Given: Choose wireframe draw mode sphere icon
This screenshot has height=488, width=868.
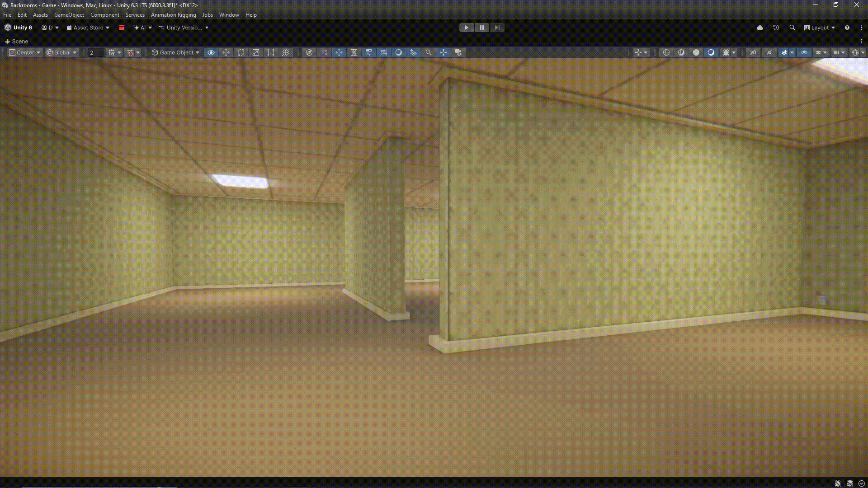Looking at the screenshot, I should 666,52.
